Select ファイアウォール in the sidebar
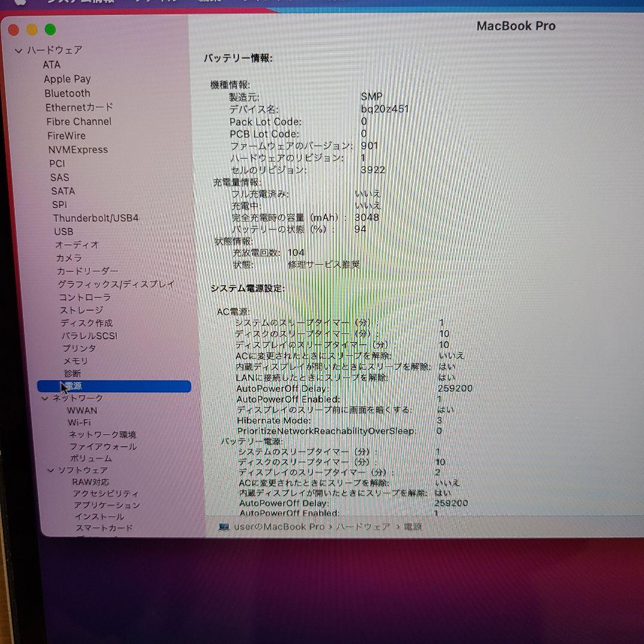The image size is (644, 644). (x=103, y=447)
